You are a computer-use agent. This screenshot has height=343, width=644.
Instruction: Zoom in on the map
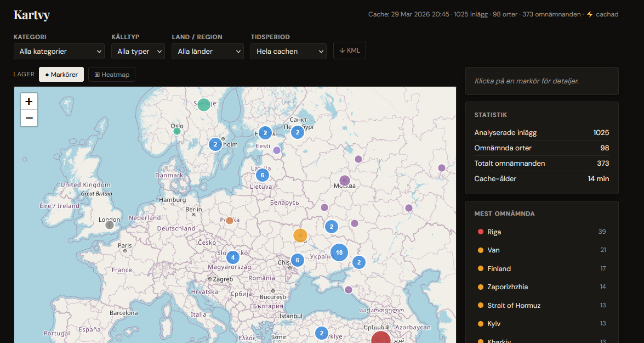pyautogui.click(x=29, y=102)
